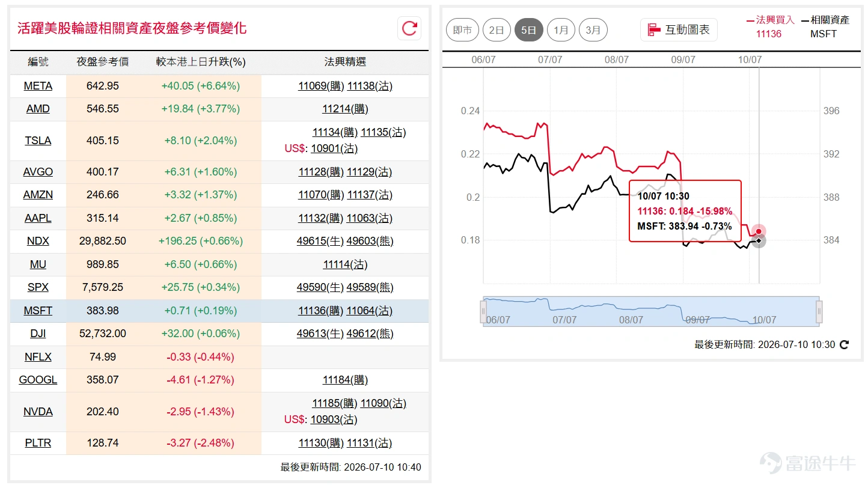Open warrant 11128(購) for AVGO
868x485 pixels.
click(321, 172)
